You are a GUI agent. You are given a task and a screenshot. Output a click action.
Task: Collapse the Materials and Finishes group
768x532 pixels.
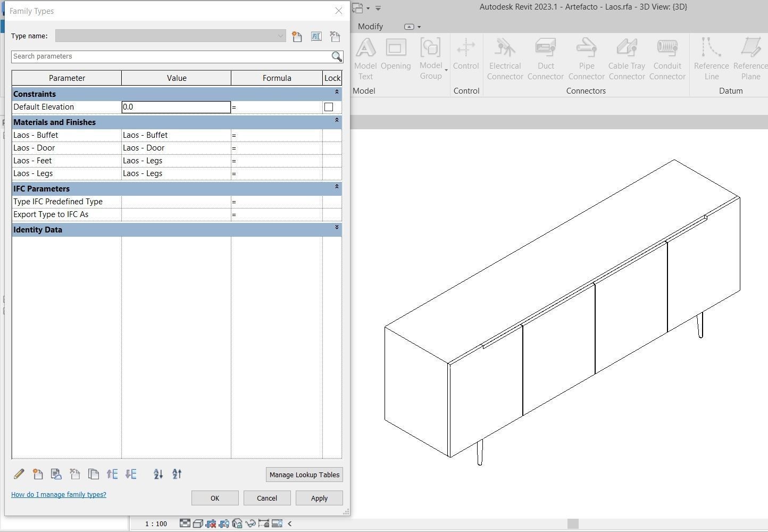click(x=337, y=120)
